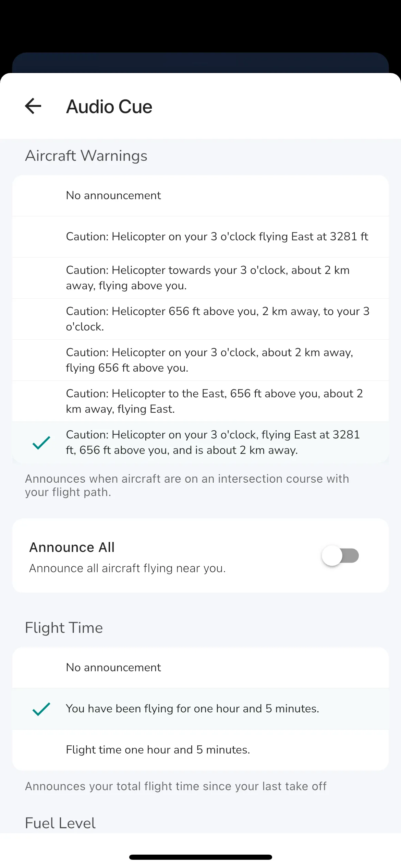Tap the Flight Time section header
Viewport: 401px width, 868px height.
pyautogui.click(x=64, y=628)
